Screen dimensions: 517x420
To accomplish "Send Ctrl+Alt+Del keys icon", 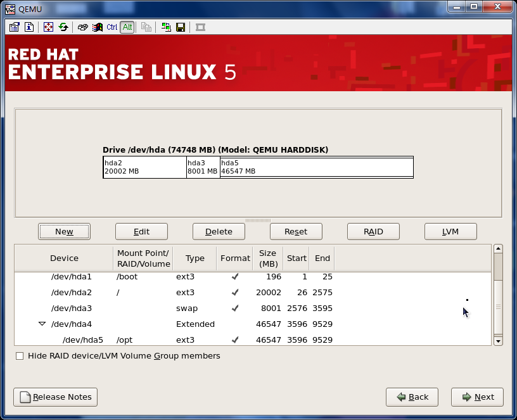I will pyautogui.click(x=82, y=27).
